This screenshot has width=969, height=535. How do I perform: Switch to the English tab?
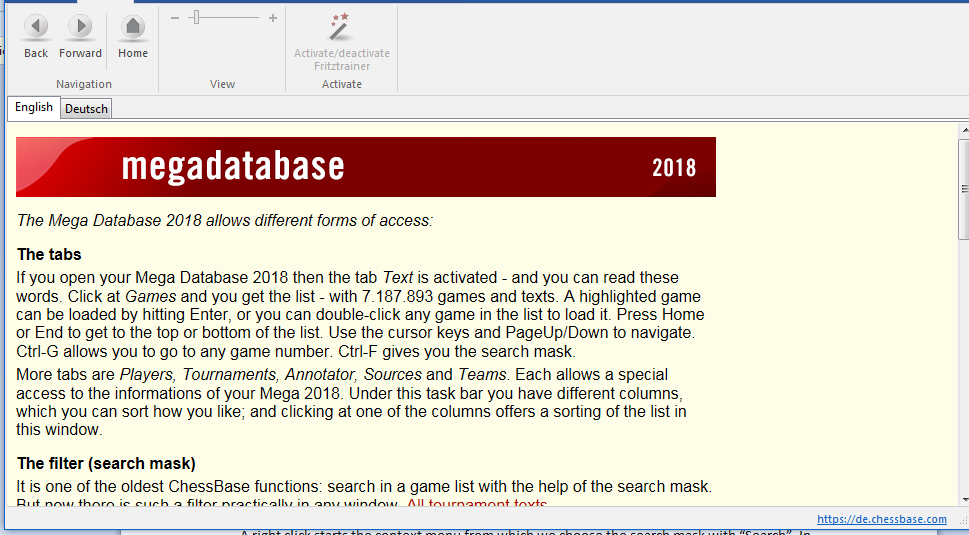(x=34, y=107)
